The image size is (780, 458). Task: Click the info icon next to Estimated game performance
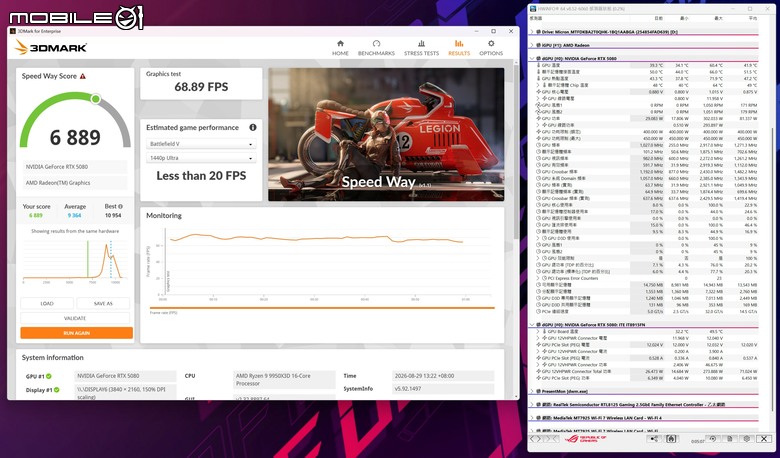pyautogui.click(x=253, y=127)
